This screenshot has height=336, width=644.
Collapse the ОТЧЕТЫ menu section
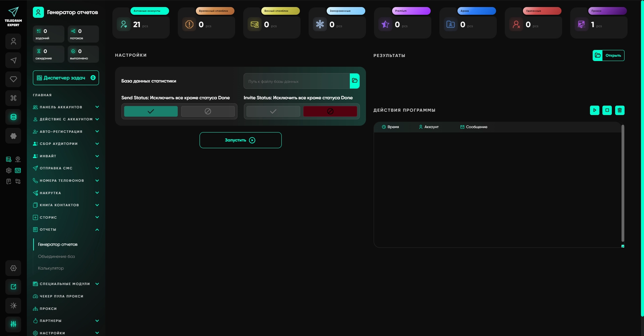66,230
